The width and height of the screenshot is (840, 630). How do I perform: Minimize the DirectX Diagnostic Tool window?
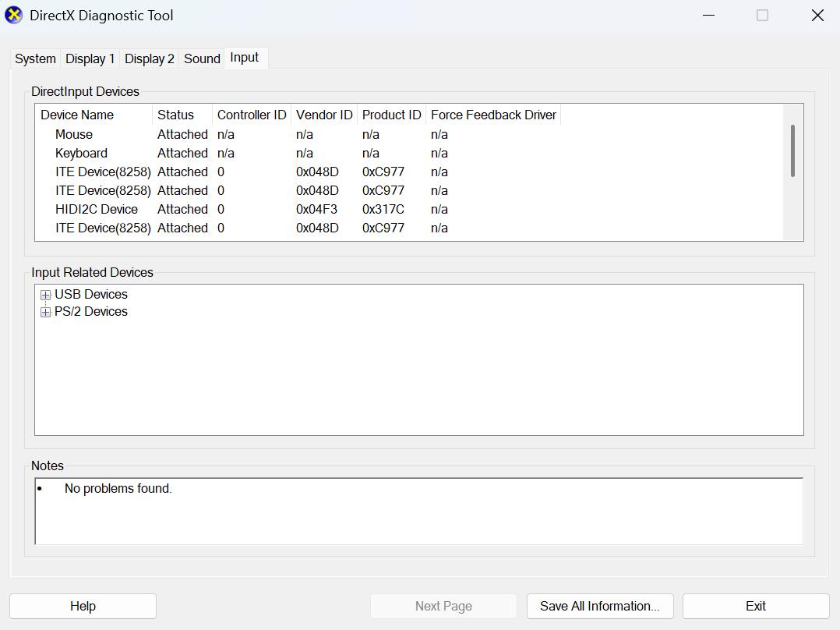pyautogui.click(x=708, y=16)
